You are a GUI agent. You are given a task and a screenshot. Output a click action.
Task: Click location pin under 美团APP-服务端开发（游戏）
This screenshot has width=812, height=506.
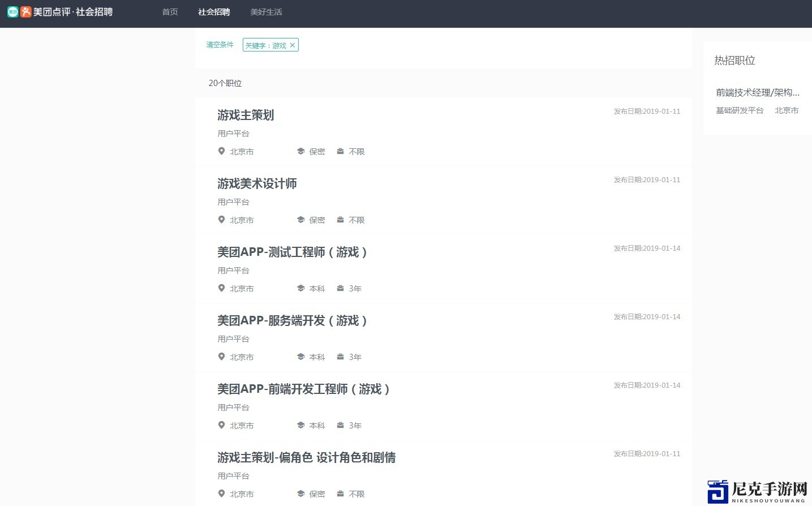221,357
